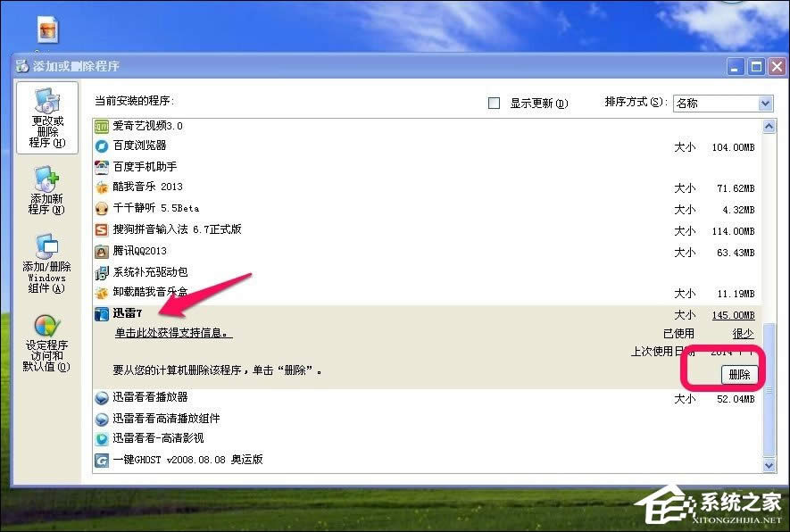Image resolution: width=790 pixels, height=532 pixels.
Task: Click the 单击此处获得支持信息 link
Action: (173, 333)
